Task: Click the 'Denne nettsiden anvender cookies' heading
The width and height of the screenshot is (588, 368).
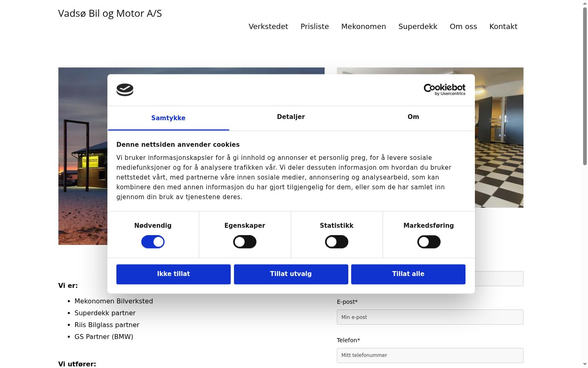Action: coord(178,145)
